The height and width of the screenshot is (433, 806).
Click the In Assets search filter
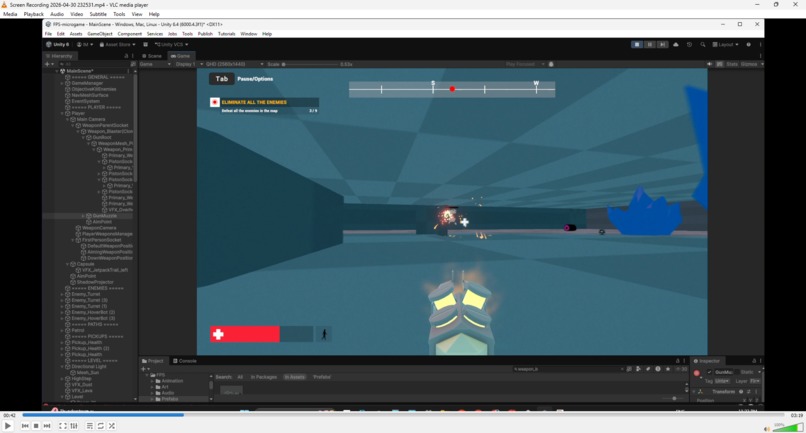point(295,377)
